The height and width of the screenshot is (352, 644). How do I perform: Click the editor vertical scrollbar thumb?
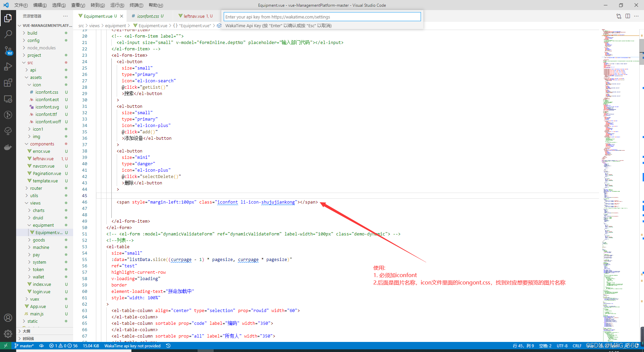[642, 52]
